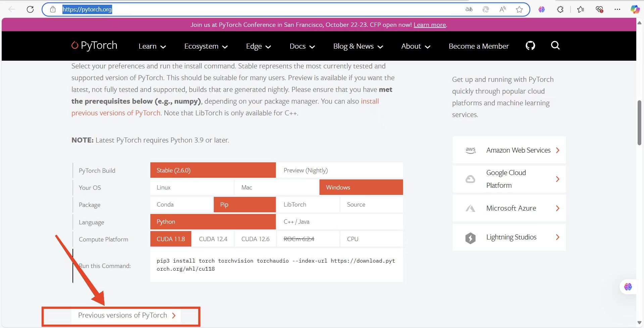Select C++ / Java language
Image resolution: width=644 pixels, height=328 pixels.
tap(340, 222)
